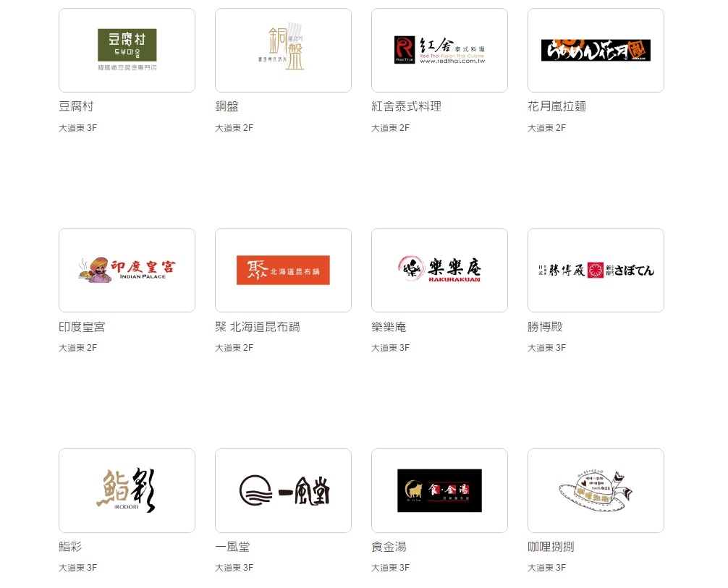Click the 咖哩捌捌 hat-shaped logo
This screenshot has width=728, height=588.
(596, 490)
